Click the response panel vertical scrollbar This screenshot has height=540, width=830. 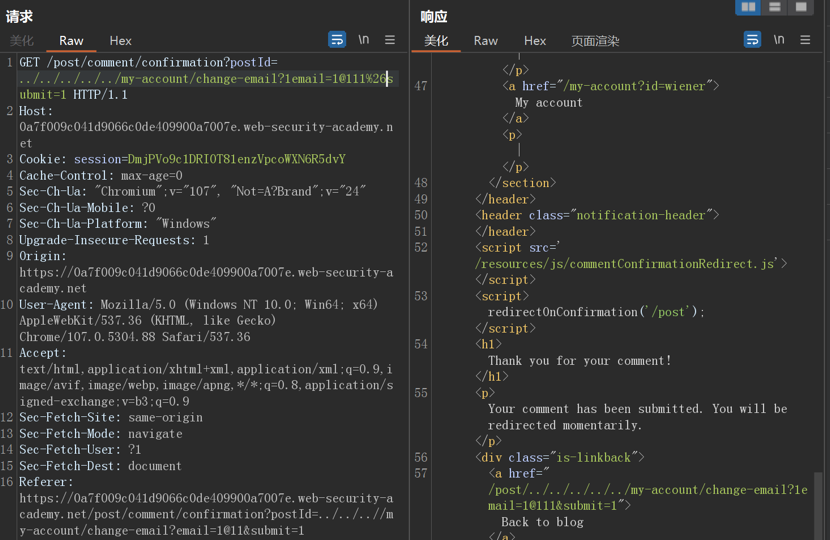tap(818, 506)
